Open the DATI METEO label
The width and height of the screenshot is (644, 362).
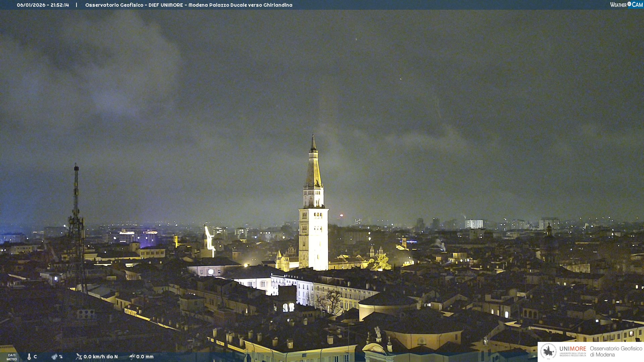(x=12, y=357)
